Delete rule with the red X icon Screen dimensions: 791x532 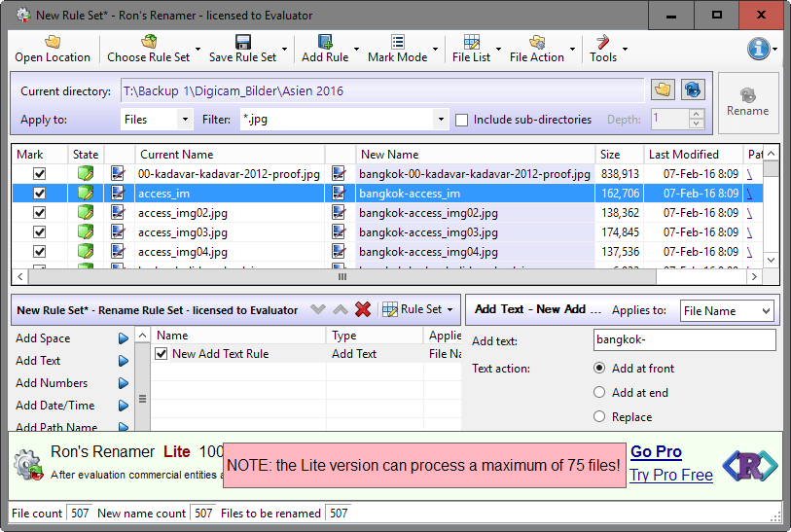[363, 309]
